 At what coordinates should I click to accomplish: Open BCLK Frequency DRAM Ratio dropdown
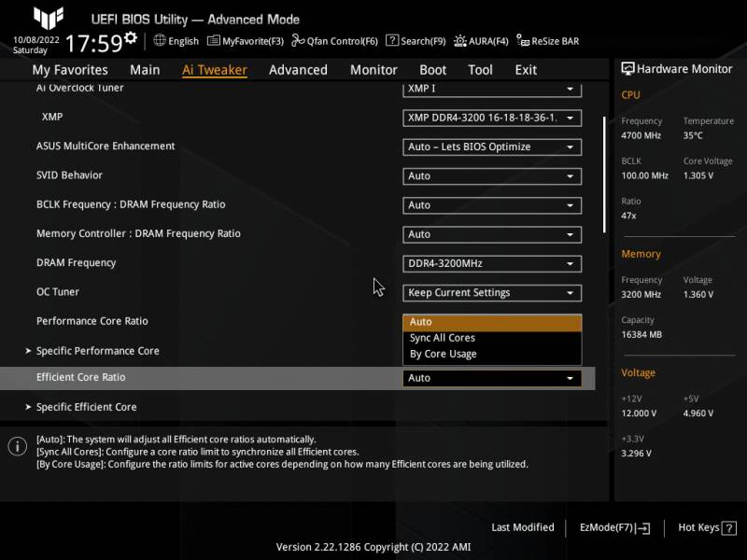click(492, 205)
